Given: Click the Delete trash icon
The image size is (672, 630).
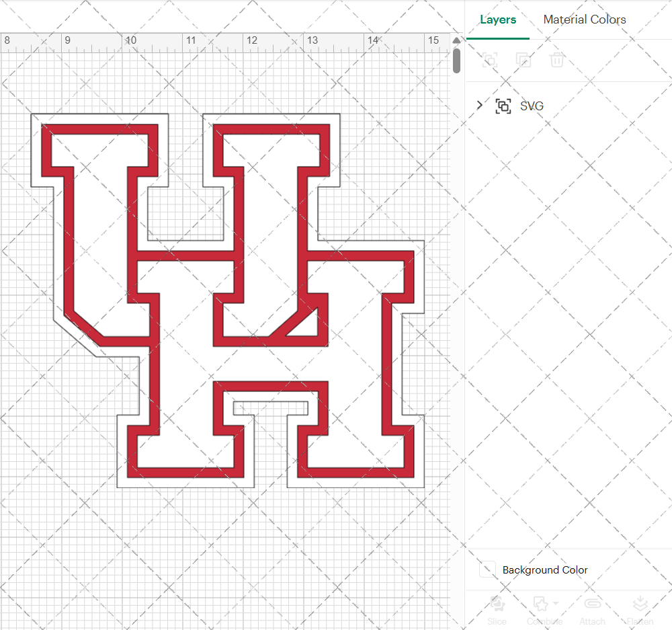Looking at the screenshot, I should (556, 60).
